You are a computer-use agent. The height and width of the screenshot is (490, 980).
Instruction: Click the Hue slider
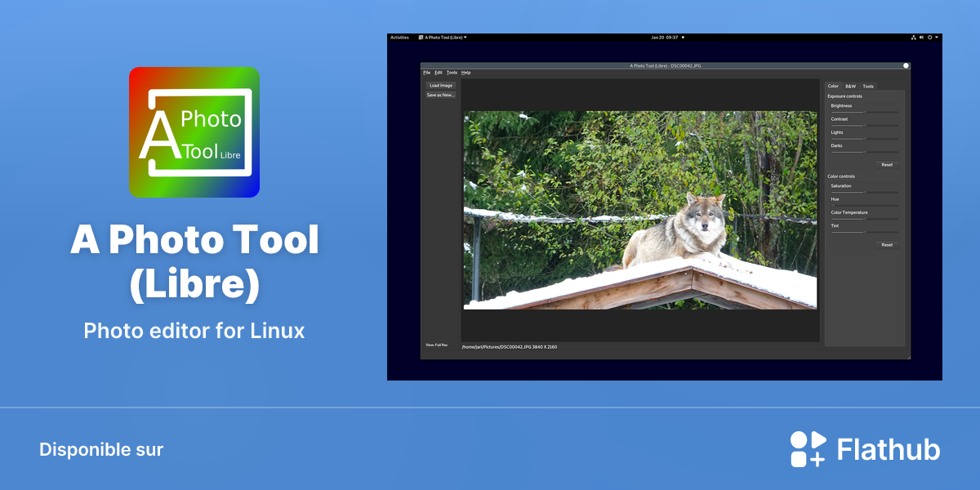[865, 205]
